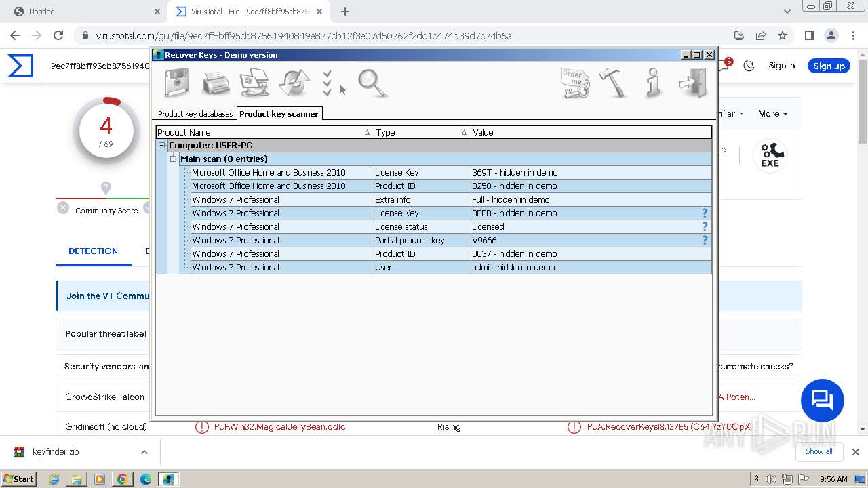The height and width of the screenshot is (488, 868).
Task: Open the More dropdown on VirusTotal page
Action: point(772,114)
